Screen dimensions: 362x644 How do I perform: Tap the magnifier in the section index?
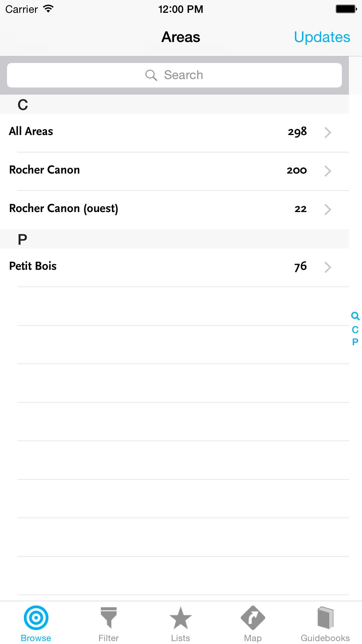tap(355, 316)
